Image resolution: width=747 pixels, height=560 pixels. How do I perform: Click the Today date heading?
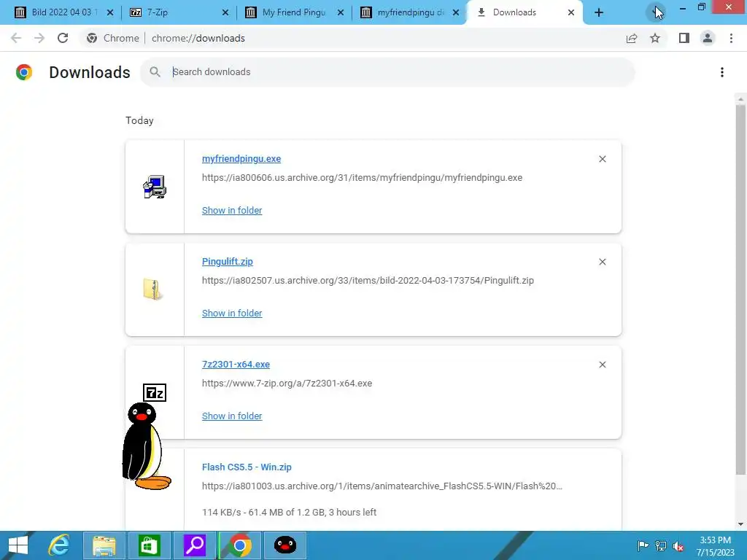click(139, 120)
